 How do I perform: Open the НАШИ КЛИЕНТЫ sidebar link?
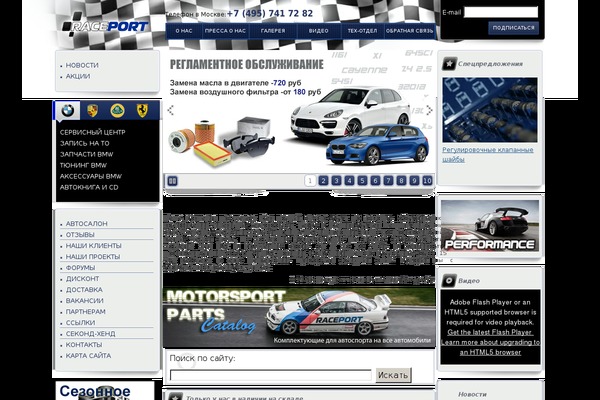(93, 246)
